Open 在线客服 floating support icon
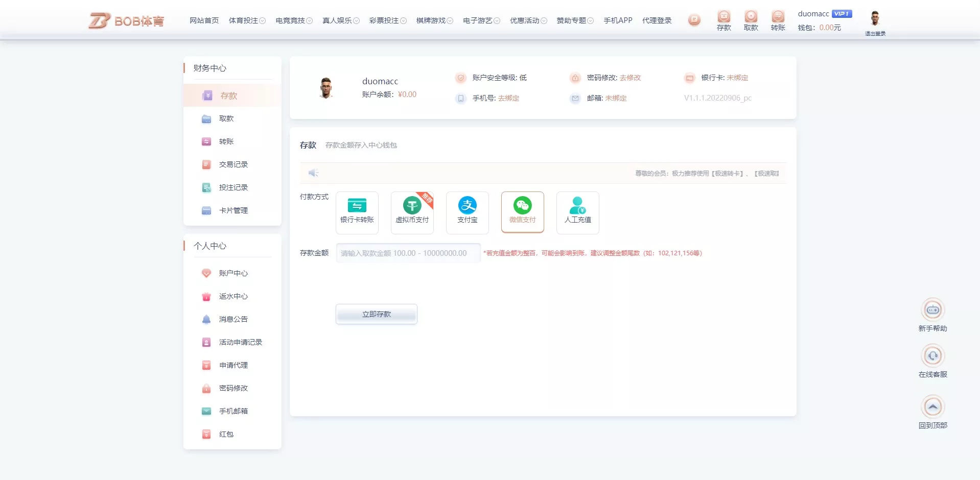This screenshot has height=480, width=980. click(x=933, y=356)
